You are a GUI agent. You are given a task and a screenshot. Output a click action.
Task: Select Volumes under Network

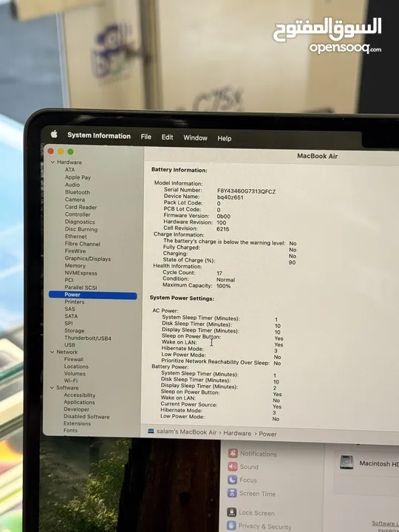point(75,374)
